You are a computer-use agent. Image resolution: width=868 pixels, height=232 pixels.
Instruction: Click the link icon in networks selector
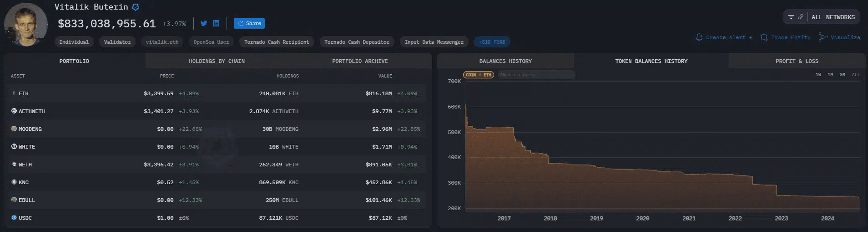801,17
